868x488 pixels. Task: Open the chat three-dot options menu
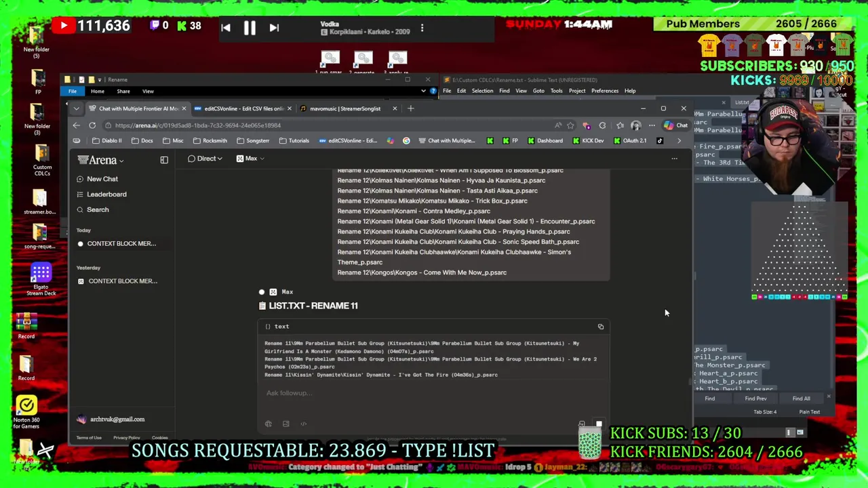674,159
